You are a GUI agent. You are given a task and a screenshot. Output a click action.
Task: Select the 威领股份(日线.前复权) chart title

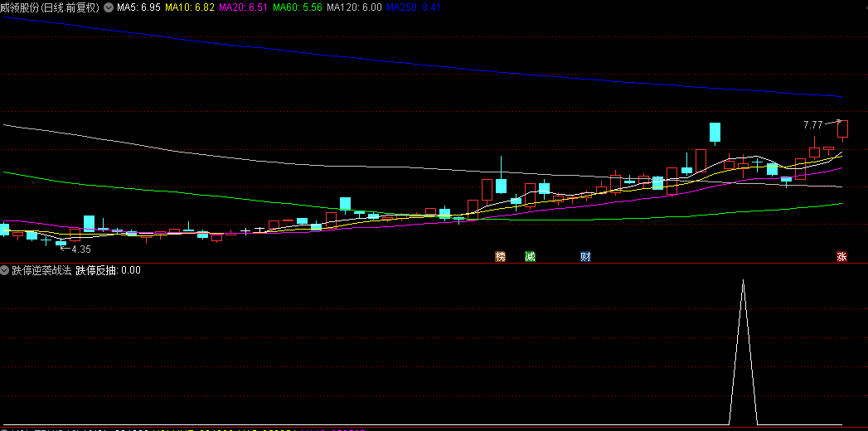tap(51, 7)
